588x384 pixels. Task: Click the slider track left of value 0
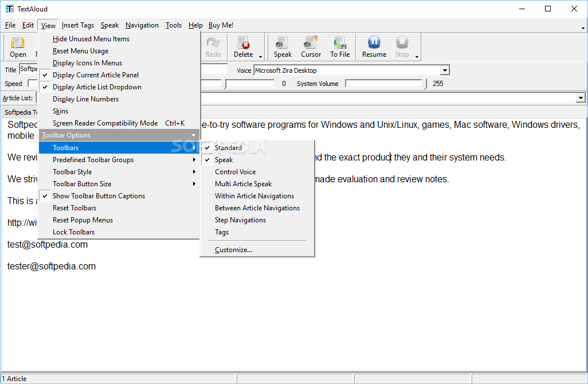click(250, 83)
